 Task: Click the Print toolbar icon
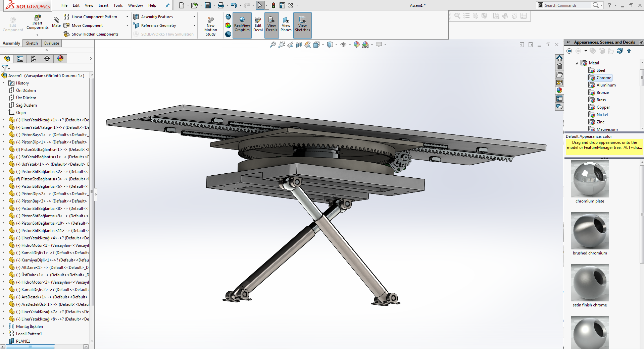pos(220,5)
